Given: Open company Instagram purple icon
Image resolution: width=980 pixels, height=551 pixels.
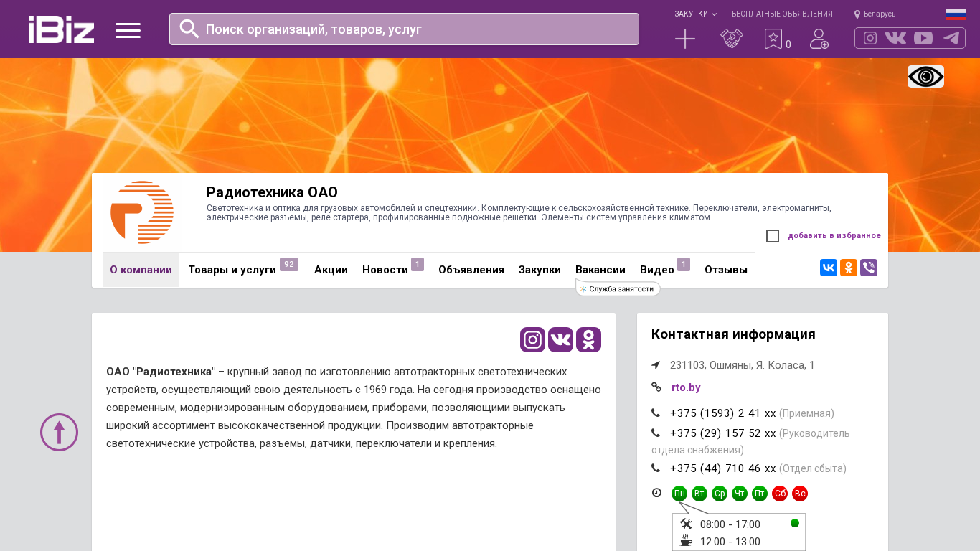Looking at the screenshot, I should tap(532, 339).
